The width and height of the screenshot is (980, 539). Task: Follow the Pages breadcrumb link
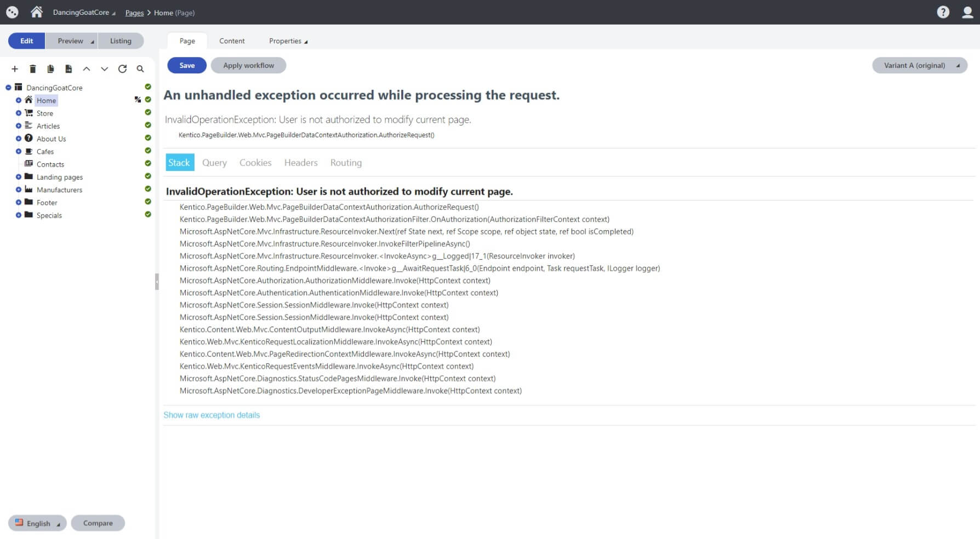[134, 13]
